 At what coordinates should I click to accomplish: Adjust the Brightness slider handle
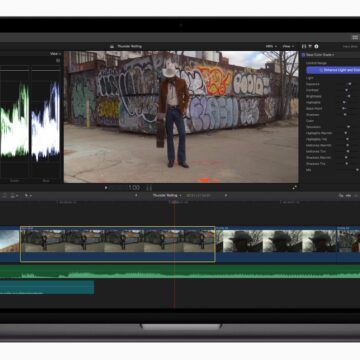pos(349,96)
